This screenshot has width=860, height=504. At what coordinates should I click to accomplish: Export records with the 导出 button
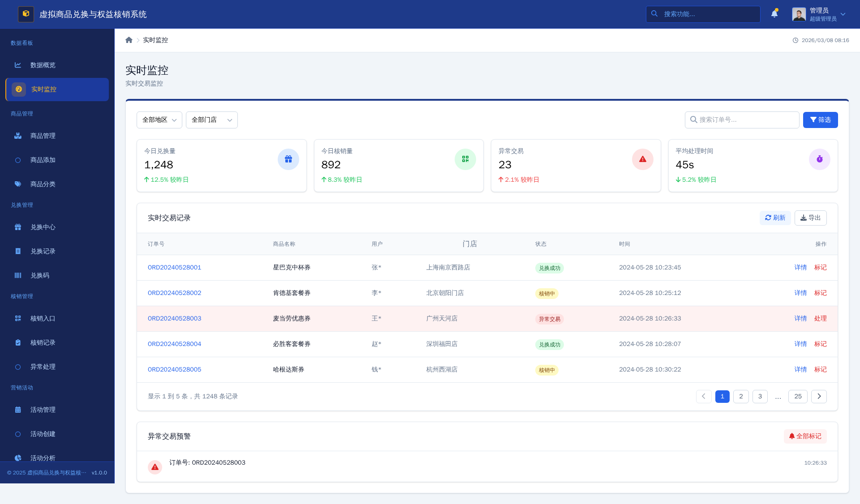pos(810,218)
